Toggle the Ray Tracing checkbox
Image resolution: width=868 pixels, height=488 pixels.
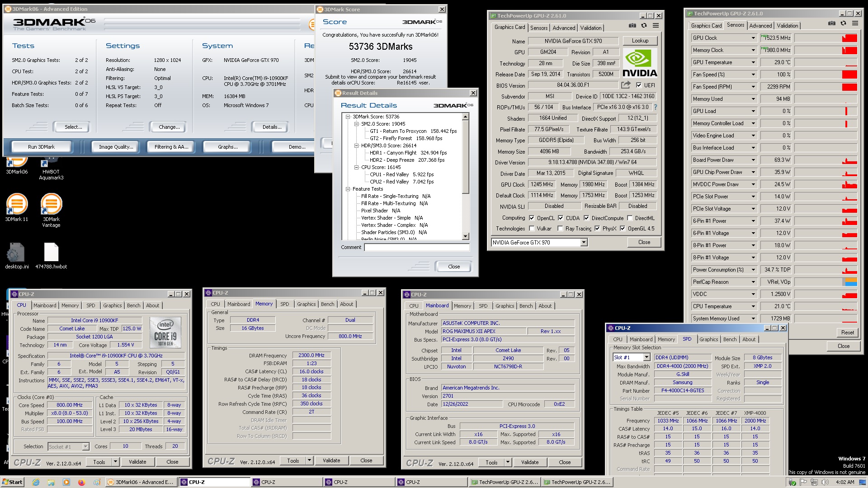coord(560,229)
